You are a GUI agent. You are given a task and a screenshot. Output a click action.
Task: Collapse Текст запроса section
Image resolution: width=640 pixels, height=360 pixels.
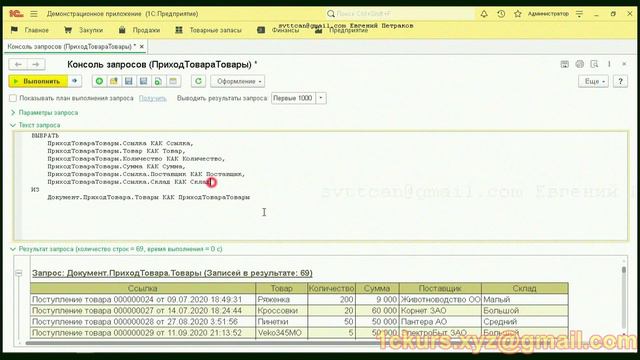36,125
